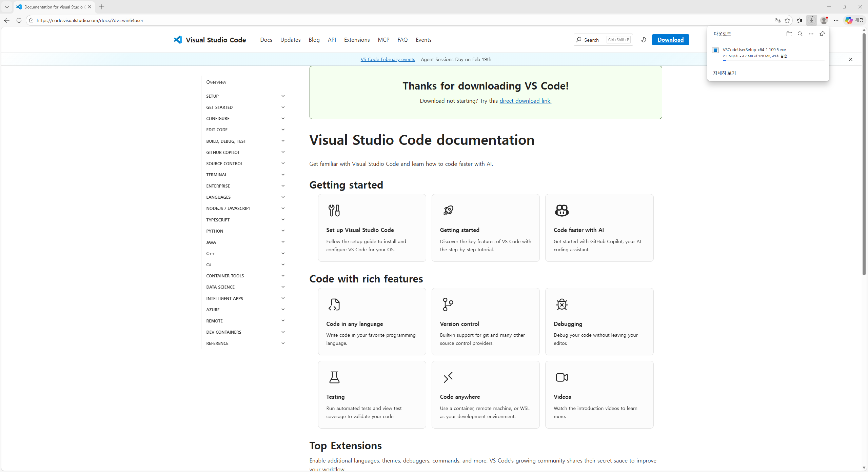
Task: Click the blue Download button
Action: click(670, 40)
